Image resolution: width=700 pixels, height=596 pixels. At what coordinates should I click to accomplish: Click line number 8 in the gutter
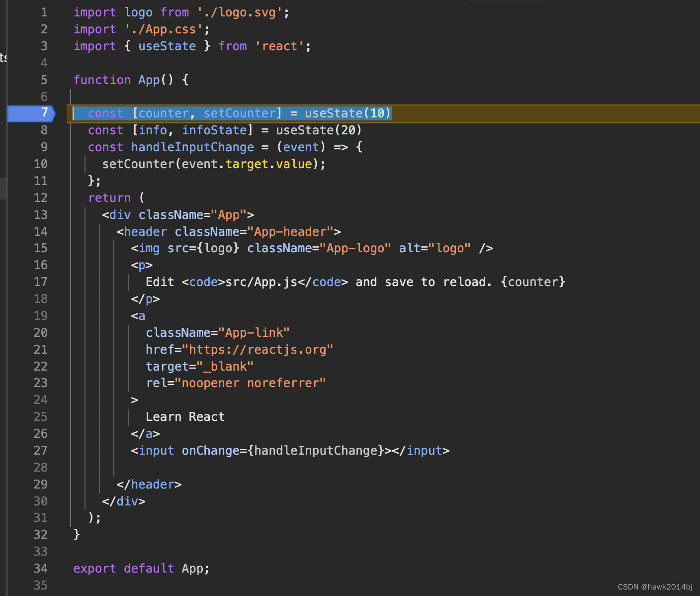click(x=44, y=130)
